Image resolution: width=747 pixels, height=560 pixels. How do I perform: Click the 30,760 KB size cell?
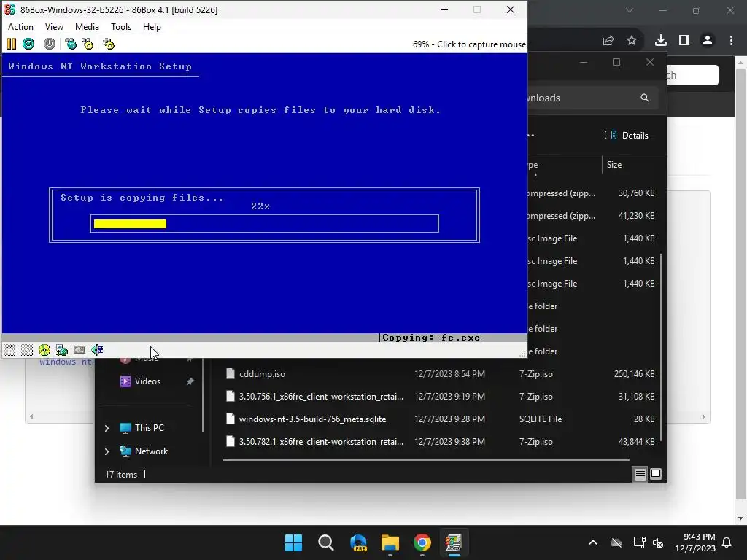point(636,192)
